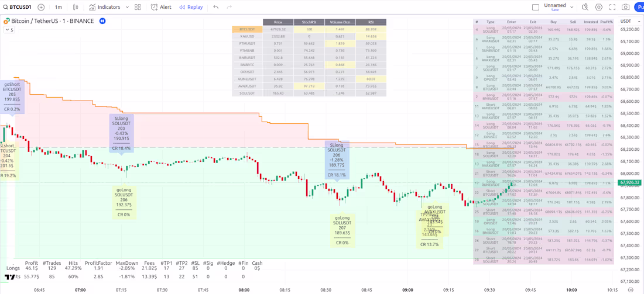Viewport: 644px width, 294px height.
Task: Take a chart snapshot with the camera icon
Action: pyautogui.click(x=625, y=7)
